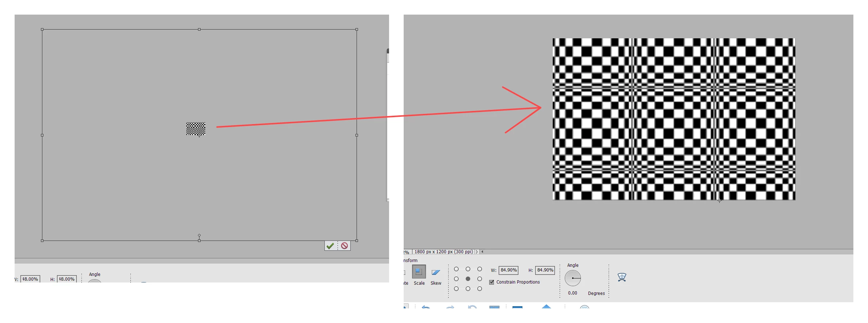This screenshot has height=323, width=868.
Task: Click the width field showing 48.00%
Action: click(x=30, y=279)
